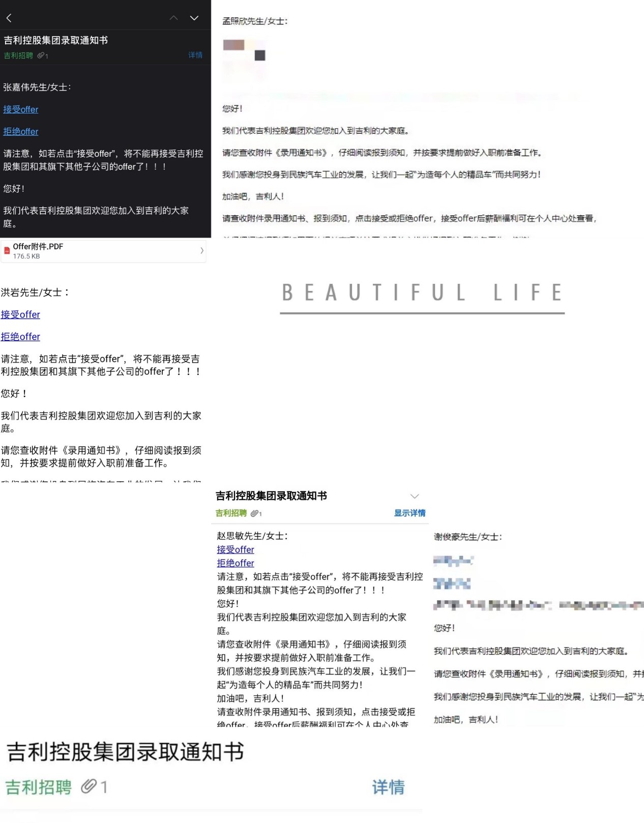Open the large 详情 link at the bottom
Image resolution: width=644 pixels, height=823 pixels.
(388, 787)
